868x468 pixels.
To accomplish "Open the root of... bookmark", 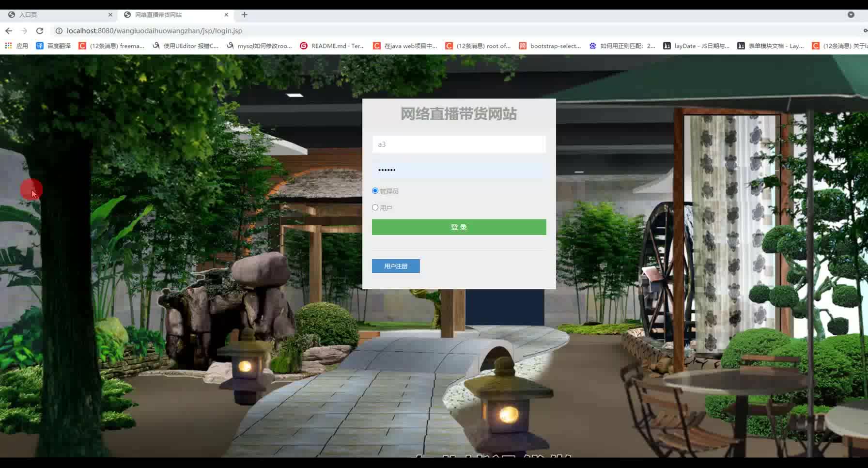I will click(x=478, y=46).
